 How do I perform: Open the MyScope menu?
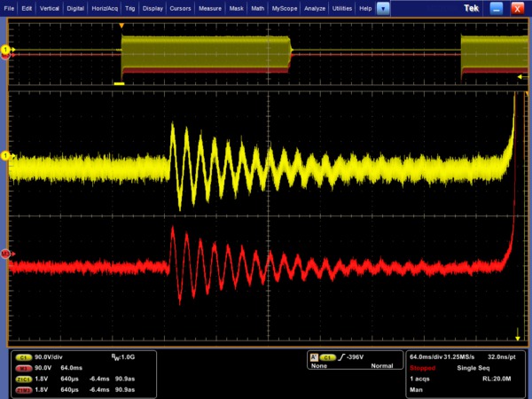pos(285,8)
